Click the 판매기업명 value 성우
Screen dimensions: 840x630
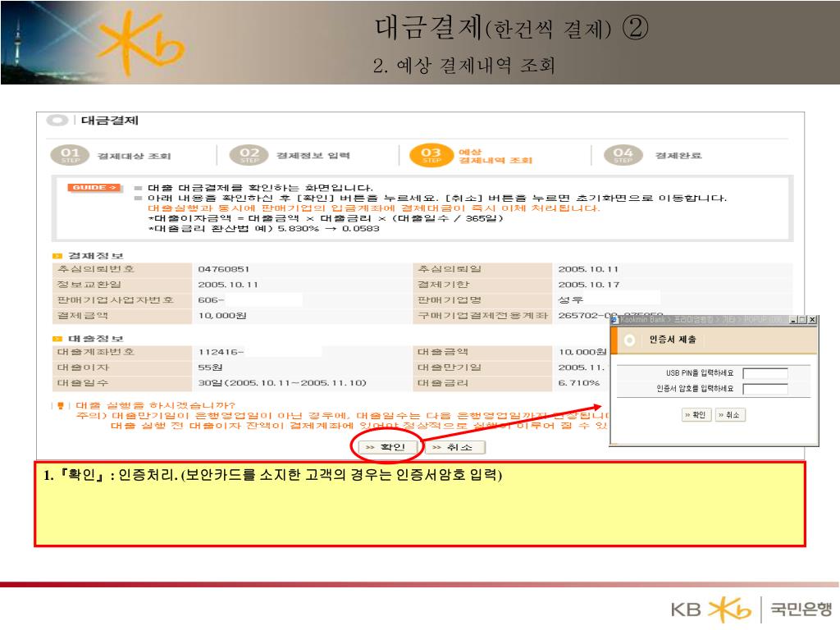point(571,300)
